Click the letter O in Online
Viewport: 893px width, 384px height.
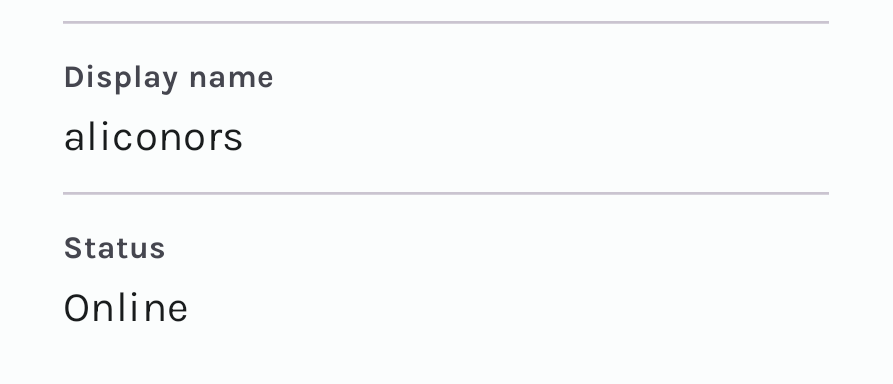coord(78,308)
